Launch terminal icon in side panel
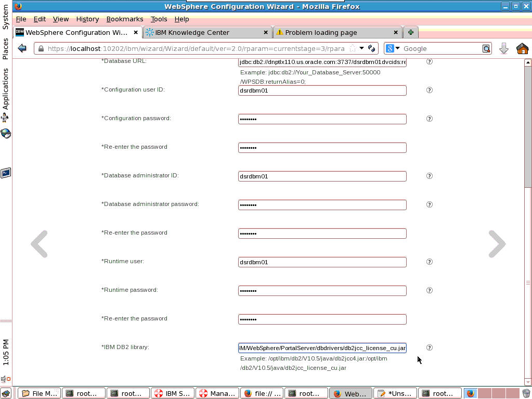The image size is (532, 399). [x=5, y=173]
